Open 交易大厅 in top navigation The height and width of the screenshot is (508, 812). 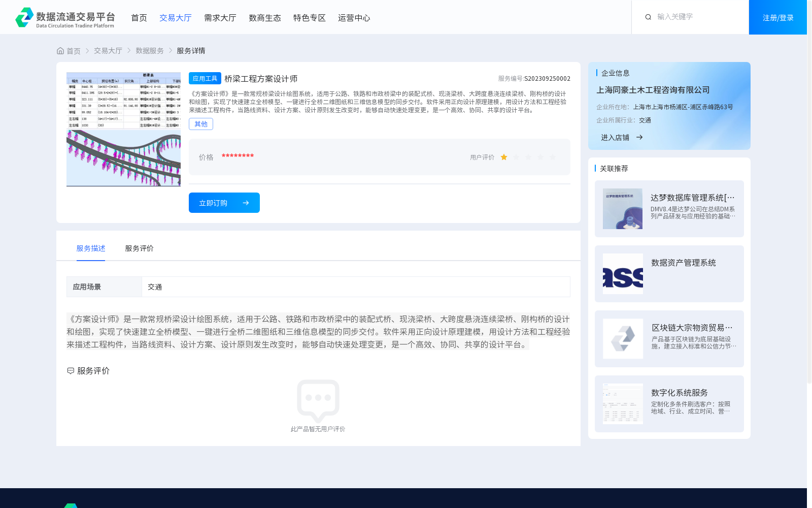pyautogui.click(x=176, y=18)
